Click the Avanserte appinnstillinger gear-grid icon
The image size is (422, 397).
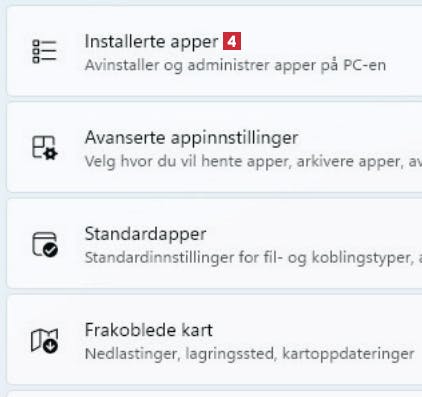coord(45,147)
